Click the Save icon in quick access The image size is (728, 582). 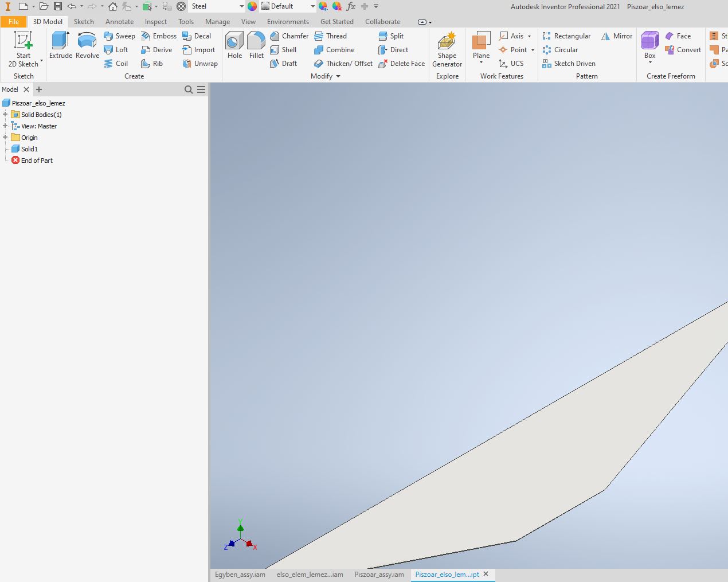click(x=58, y=6)
